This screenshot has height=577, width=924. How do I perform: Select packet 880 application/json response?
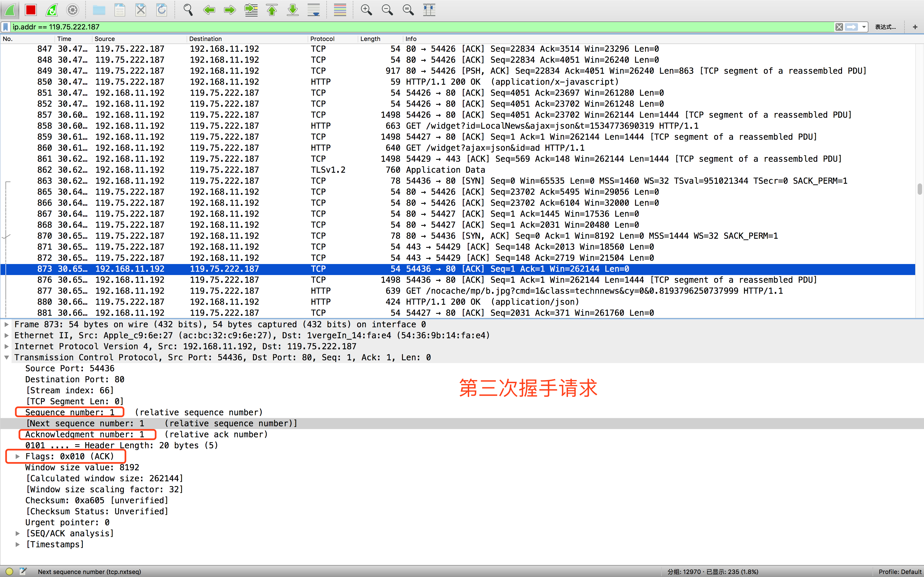[x=458, y=302]
